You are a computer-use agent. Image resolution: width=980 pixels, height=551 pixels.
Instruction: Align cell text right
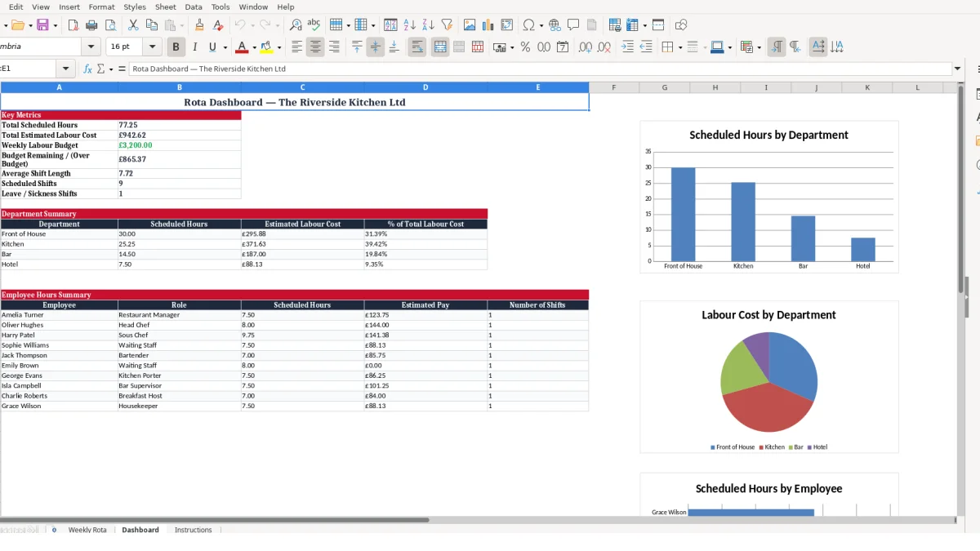pyautogui.click(x=334, y=47)
